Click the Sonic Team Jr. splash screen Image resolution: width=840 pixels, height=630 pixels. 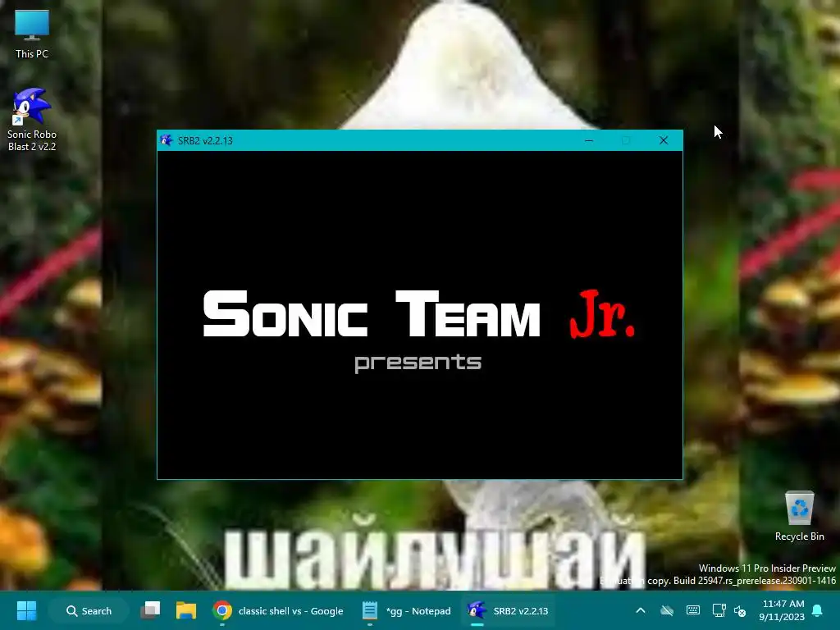[x=420, y=315]
